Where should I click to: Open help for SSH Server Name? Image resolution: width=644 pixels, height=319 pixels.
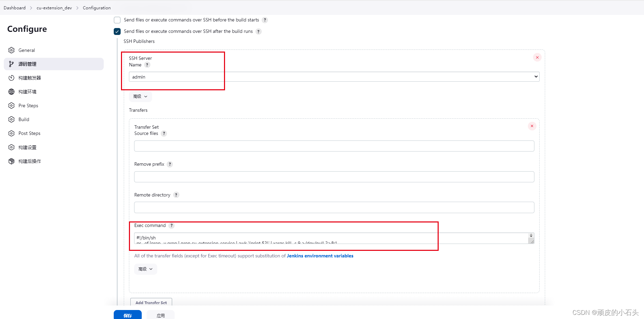click(x=147, y=65)
